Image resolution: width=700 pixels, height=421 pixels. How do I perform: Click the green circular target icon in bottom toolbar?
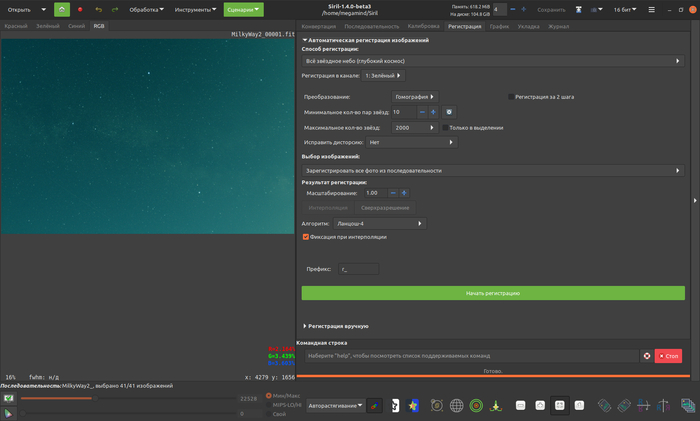[x=476, y=405]
